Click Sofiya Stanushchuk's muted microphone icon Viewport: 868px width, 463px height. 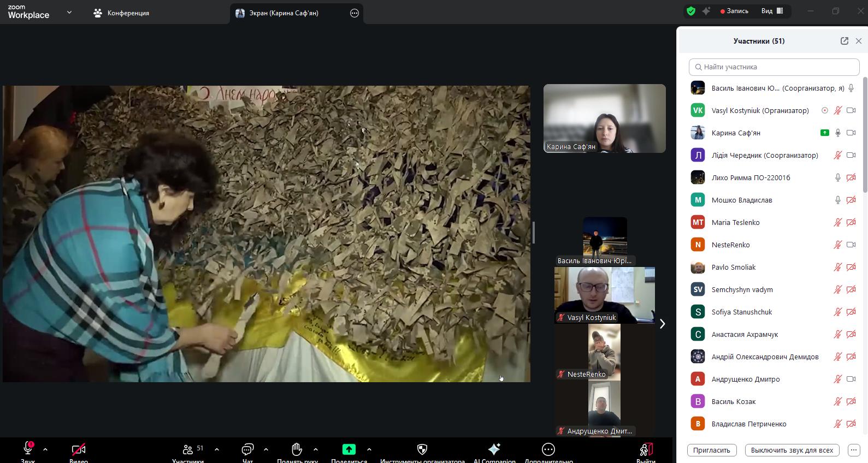[837, 312]
